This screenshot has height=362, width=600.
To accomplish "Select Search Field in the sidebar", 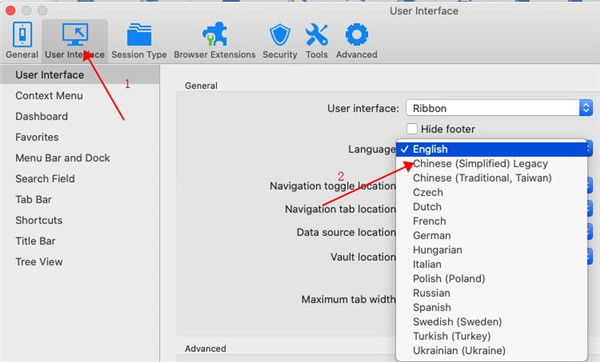I will [80, 179].
